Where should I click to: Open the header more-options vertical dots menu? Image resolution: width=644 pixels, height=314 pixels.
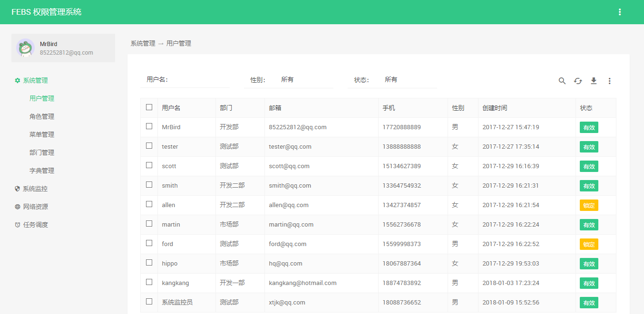tap(620, 12)
